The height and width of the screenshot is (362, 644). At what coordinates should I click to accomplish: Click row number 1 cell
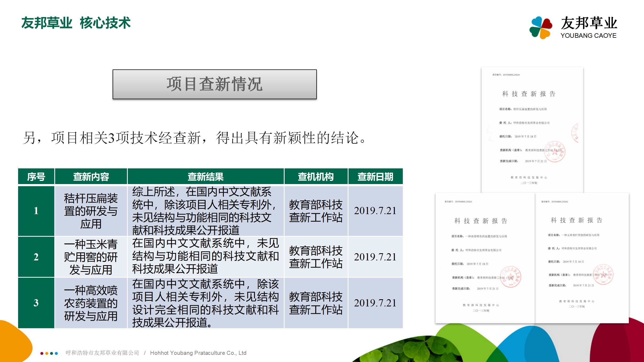coord(36,211)
